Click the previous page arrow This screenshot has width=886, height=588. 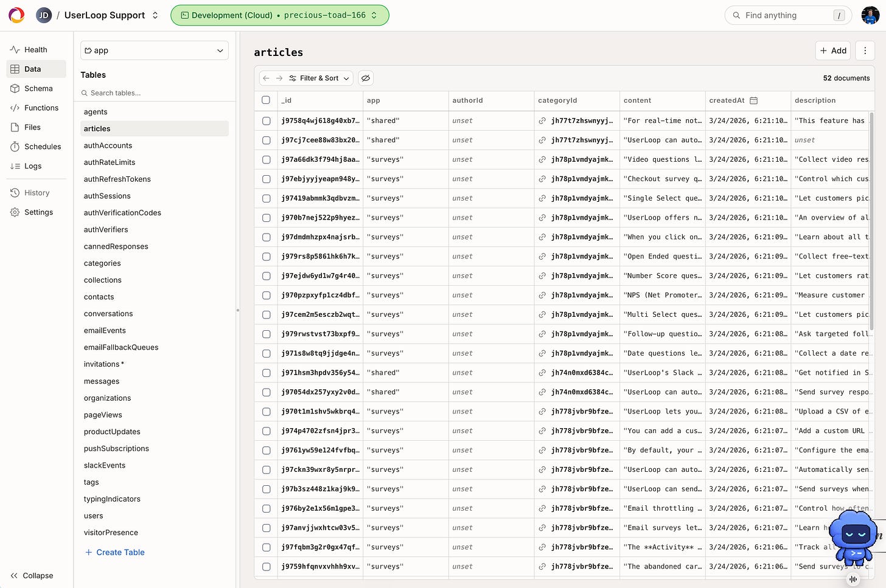coord(266,78)
